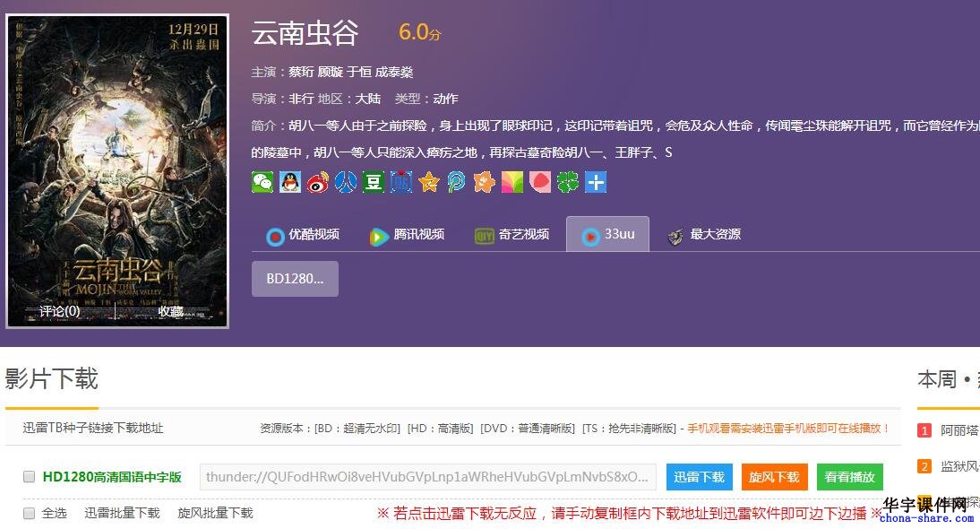This screenshot has height=529, width=980.
Task: Tick the 全选 select-all checkbox
Action: (x=29, y=513)
